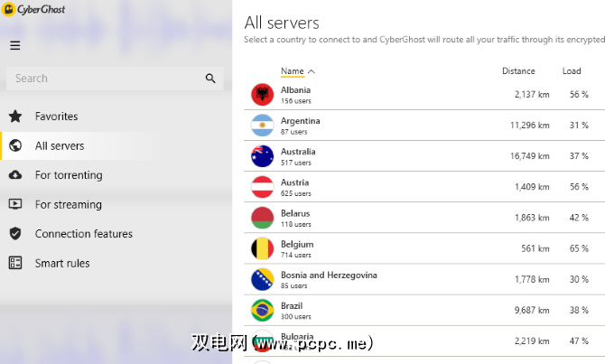Click the CyberGhost logo
Image resolution: width=605 pixels, height=364 pixels.
point(33,9)
